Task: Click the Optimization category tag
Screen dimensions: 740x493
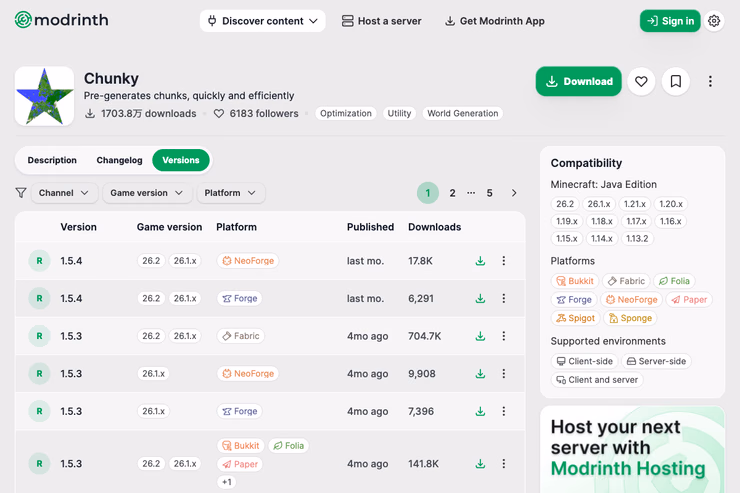Action: click(346, 113)
